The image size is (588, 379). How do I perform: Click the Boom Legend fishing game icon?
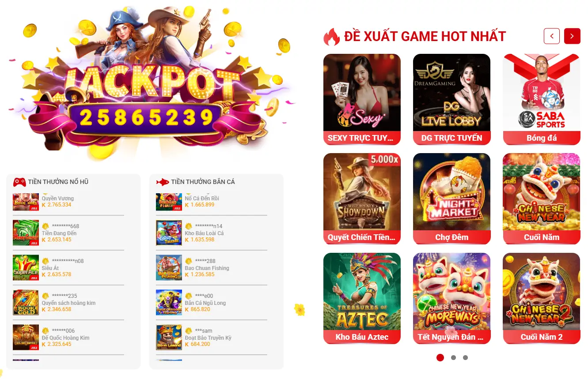point(169,337)
